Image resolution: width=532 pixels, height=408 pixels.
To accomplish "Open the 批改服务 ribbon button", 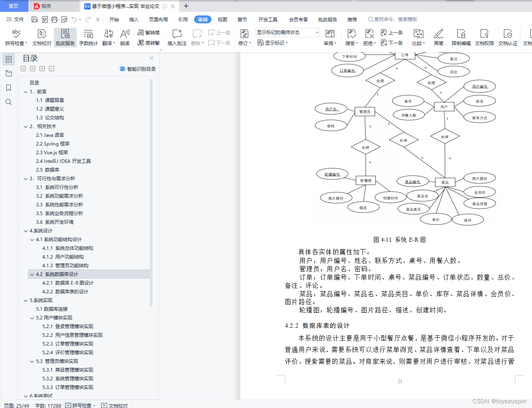I will pyautogui.click(x=65, y=38).
